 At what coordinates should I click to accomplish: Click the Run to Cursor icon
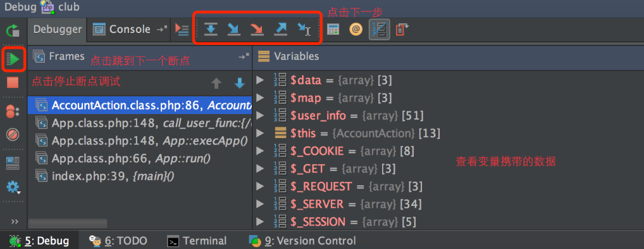pos(304,29)
